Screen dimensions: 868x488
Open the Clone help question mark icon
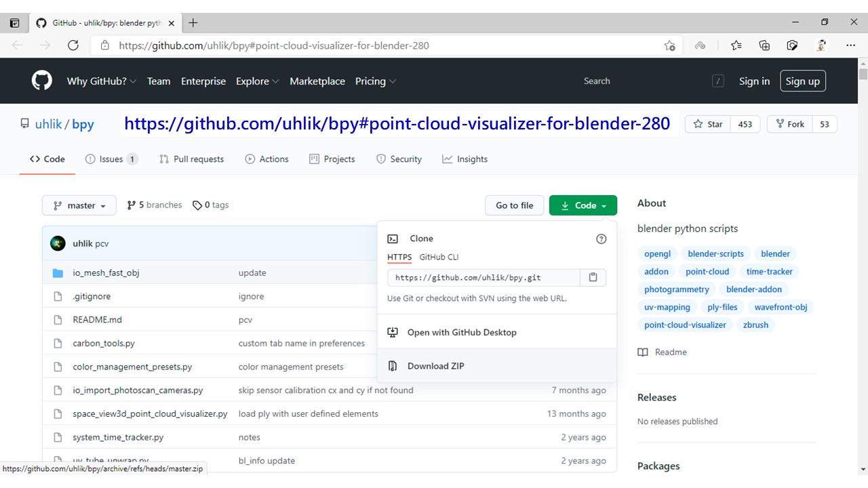click(601, 239)
